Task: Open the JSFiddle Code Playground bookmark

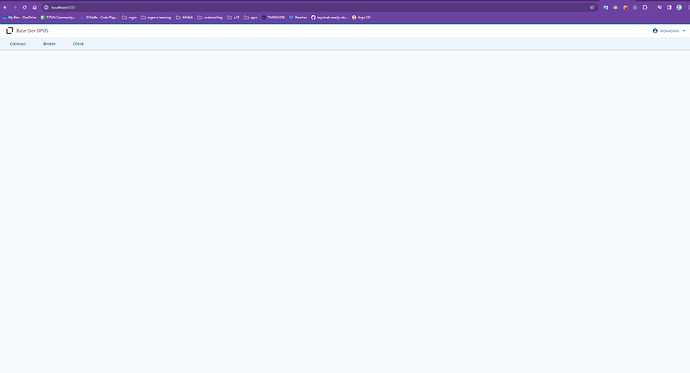Action: 99,18
